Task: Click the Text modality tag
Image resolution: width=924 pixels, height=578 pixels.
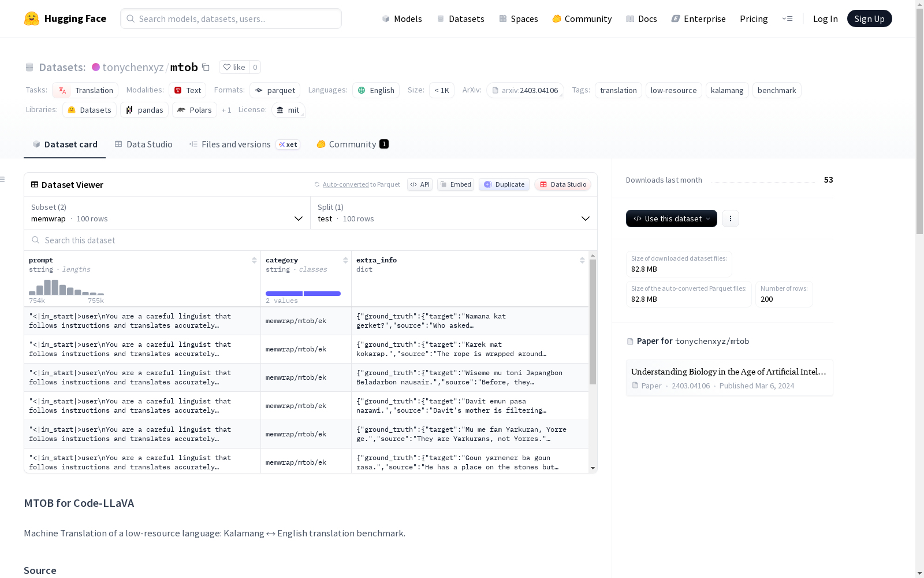Action: (188, 90)
